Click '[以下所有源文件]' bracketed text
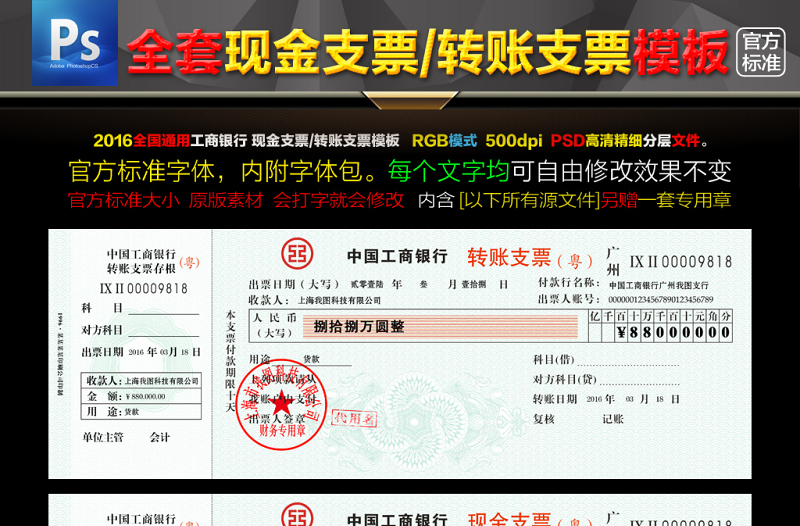The height and width of the screenshot is (526, 800). [x=530, y=200]
